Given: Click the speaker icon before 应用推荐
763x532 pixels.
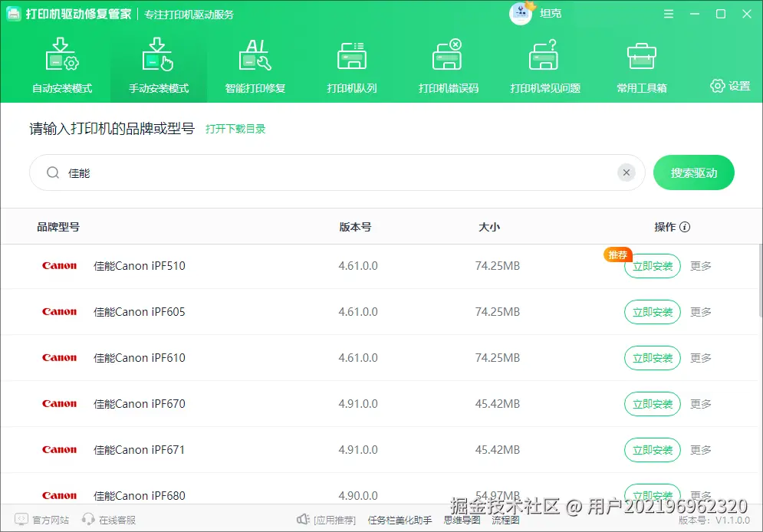Looking at the screenshot, I should [303, 520].
